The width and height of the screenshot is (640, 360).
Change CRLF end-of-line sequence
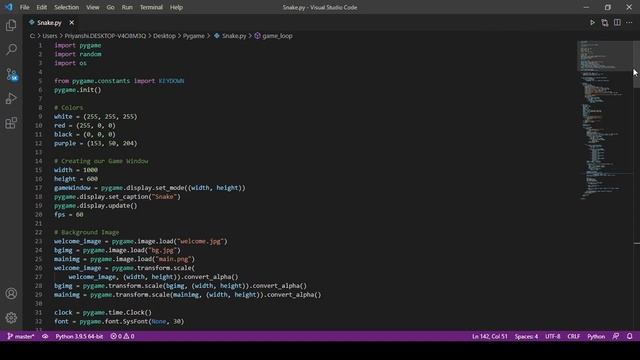coord(573,336)
